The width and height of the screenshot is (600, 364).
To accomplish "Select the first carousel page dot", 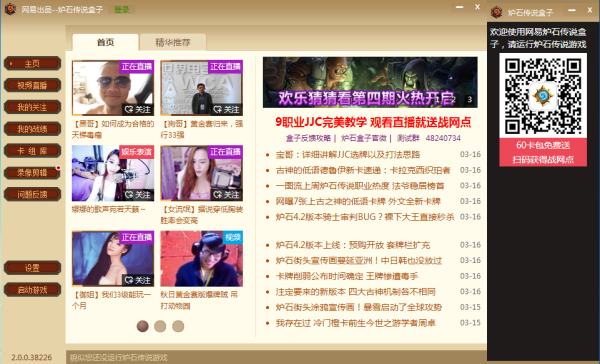I will 143,326.
